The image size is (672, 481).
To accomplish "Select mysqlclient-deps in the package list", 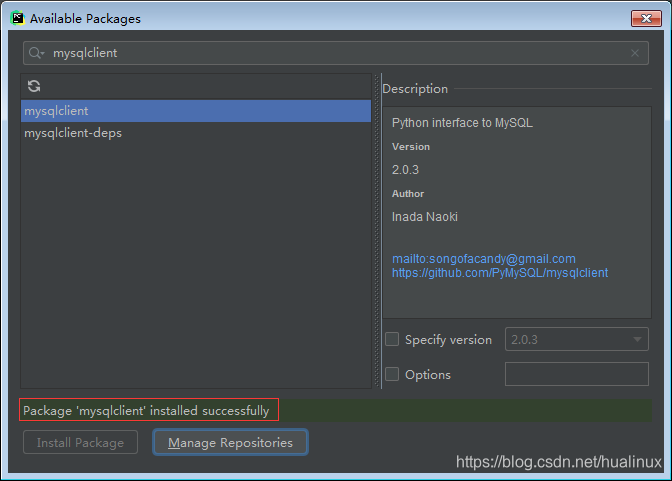I will (x=196, y=133).
